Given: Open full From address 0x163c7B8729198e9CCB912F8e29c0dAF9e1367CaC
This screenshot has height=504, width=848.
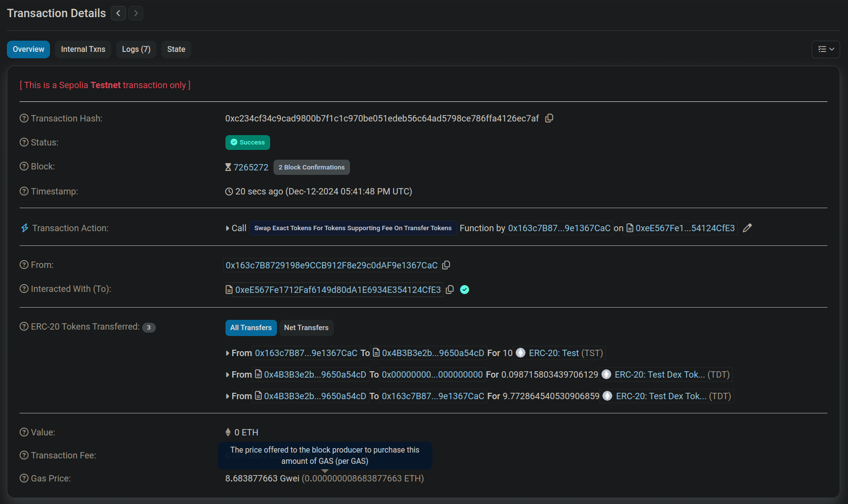Looking at the screenshot, I should (332, 265).
